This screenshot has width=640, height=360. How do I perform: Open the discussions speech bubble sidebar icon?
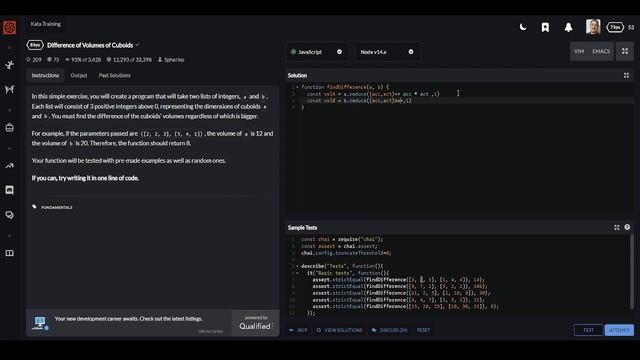click(9, 215)
